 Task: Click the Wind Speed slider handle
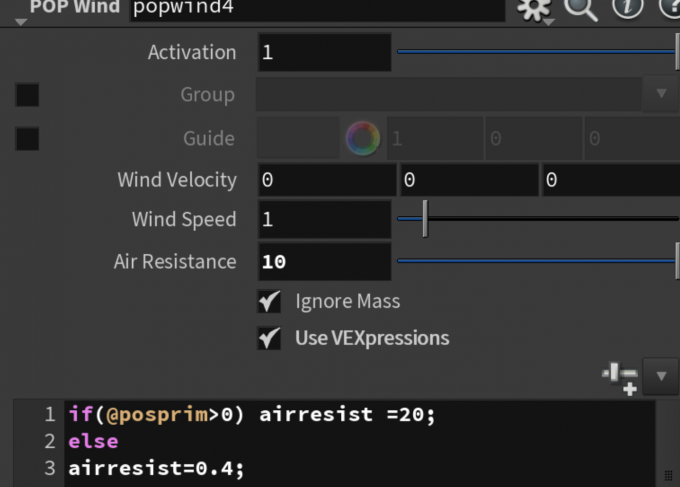425,219
